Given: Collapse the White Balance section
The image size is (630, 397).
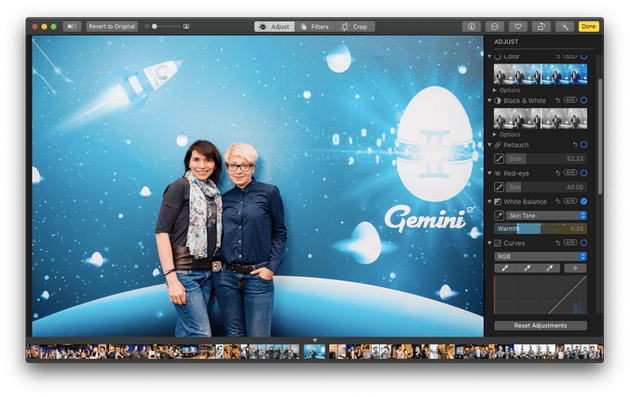Looking at the screenshot, I should coord(490,201).
